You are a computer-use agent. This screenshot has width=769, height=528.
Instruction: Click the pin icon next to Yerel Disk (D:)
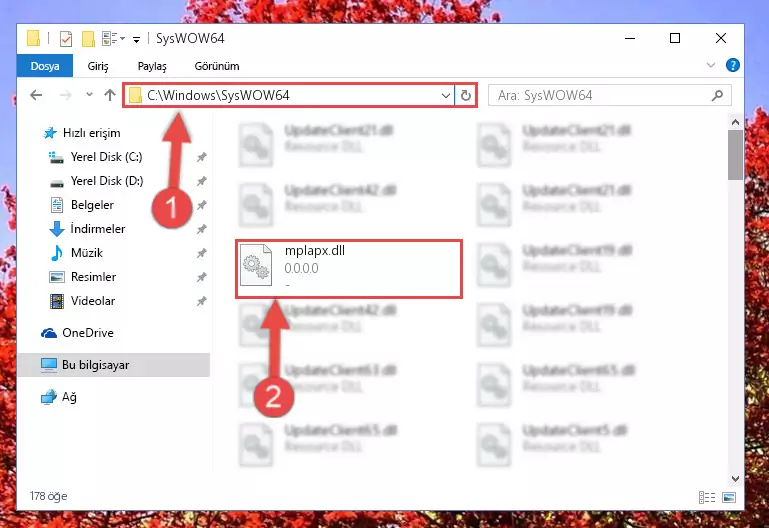202,181
